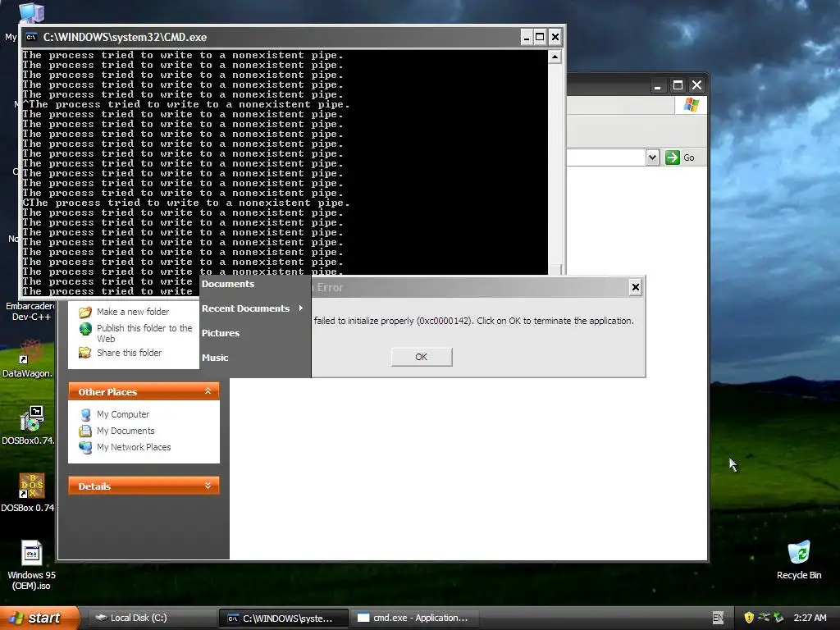Click the tray icon beside the clock
The height and width of the screenshot is (630, 840).
(779, 618)
